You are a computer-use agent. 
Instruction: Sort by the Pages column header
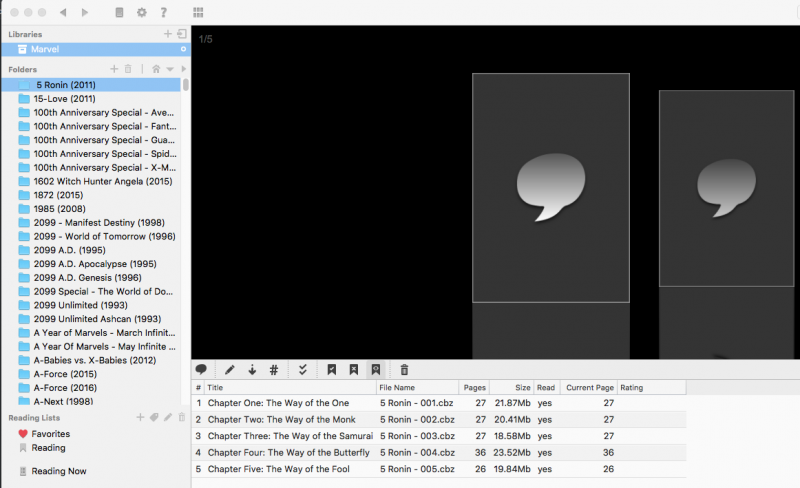pos(474,387)
